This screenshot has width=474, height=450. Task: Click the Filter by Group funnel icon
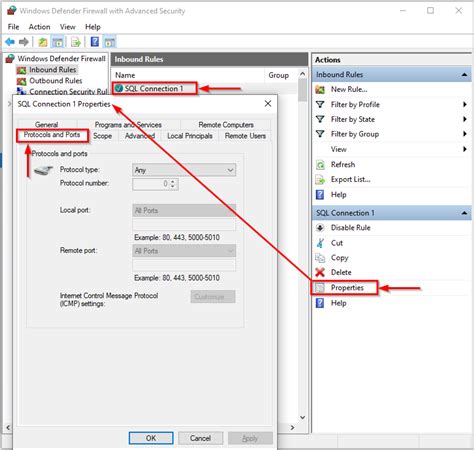pos(320,134)
